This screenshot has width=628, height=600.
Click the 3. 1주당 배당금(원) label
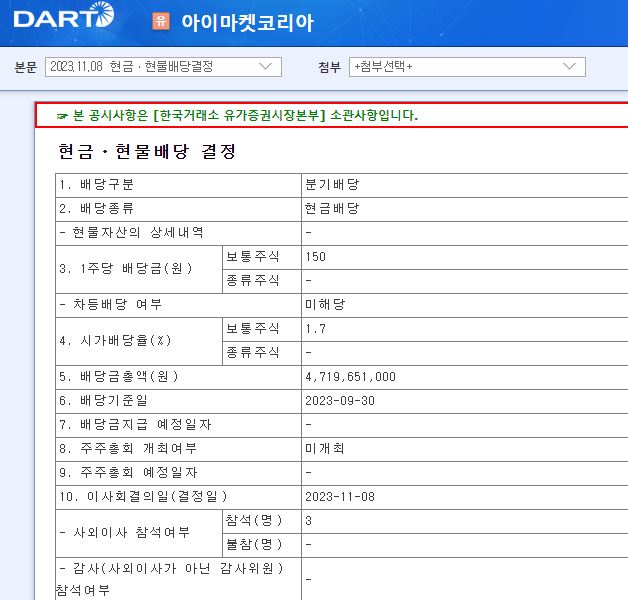click(x=126, y=268)
